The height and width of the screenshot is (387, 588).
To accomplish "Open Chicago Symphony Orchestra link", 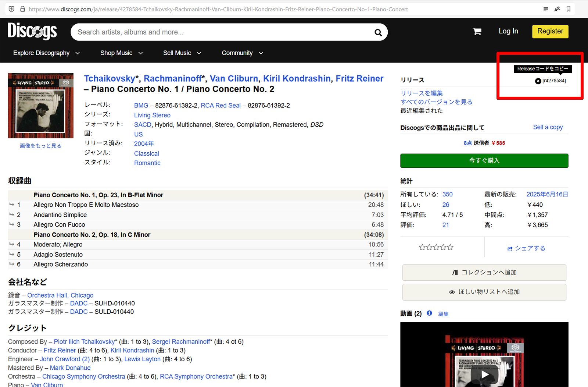I will click(x=83, y=377).
